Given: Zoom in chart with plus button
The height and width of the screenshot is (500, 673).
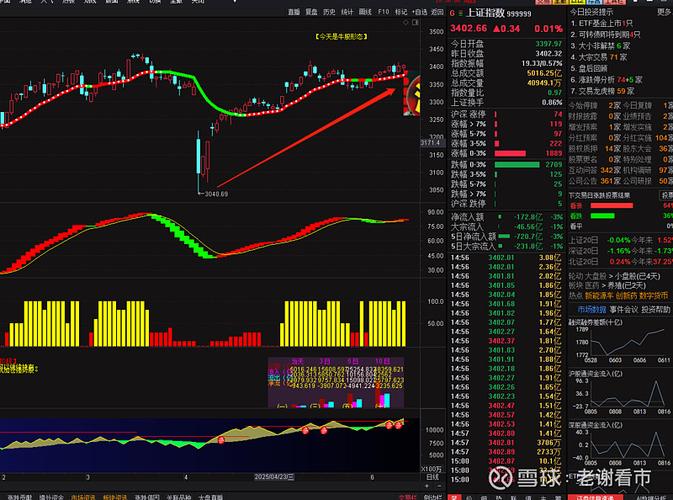Looking at the screenshot, I should [x=427, y=486].
